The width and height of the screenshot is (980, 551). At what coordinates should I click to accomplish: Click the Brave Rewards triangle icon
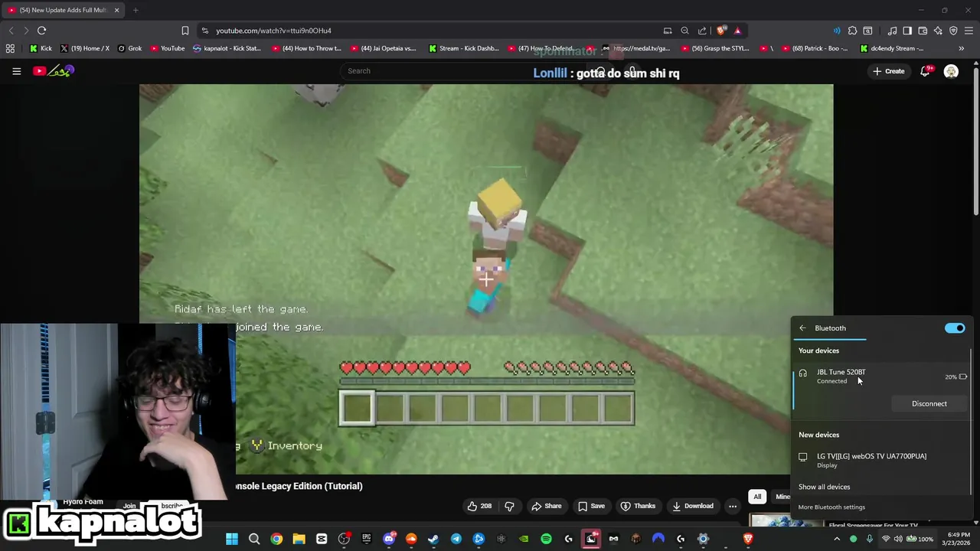[737, 31]
